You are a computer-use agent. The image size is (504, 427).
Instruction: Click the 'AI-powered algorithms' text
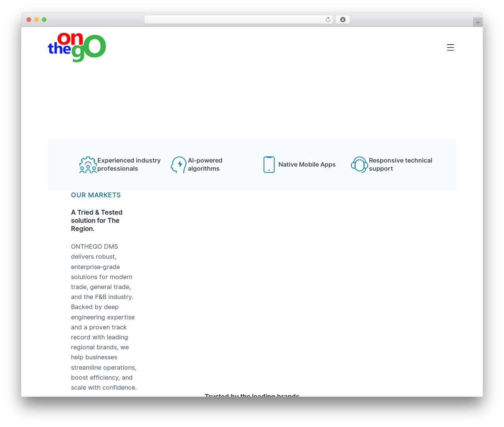(205, 165)
